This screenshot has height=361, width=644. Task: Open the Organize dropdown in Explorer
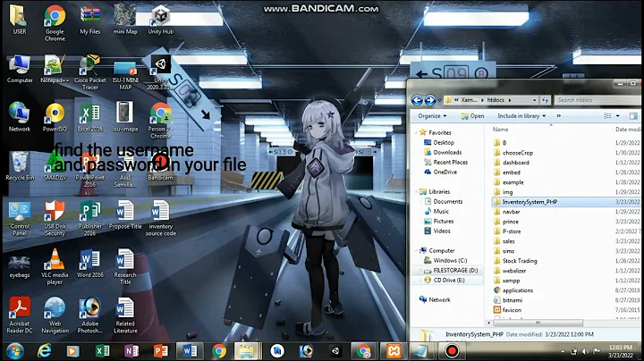pos(432,115)
